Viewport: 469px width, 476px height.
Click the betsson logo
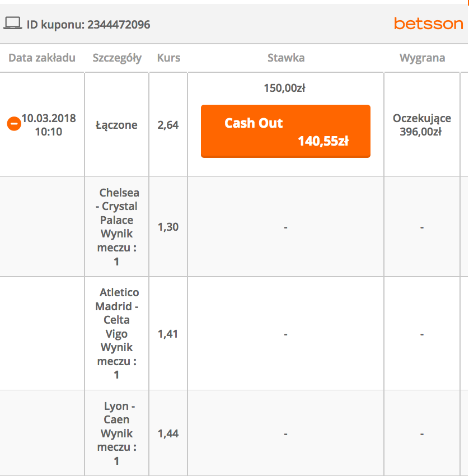pos(428,24)
